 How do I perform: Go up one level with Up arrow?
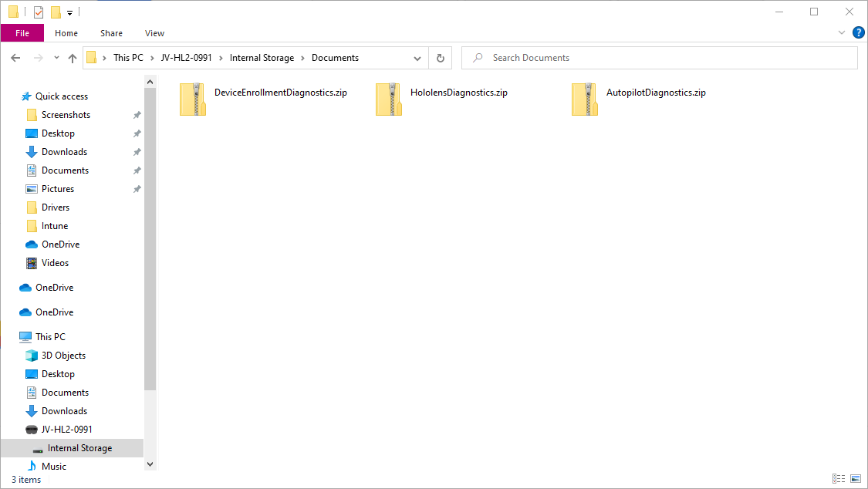[73, 58]
